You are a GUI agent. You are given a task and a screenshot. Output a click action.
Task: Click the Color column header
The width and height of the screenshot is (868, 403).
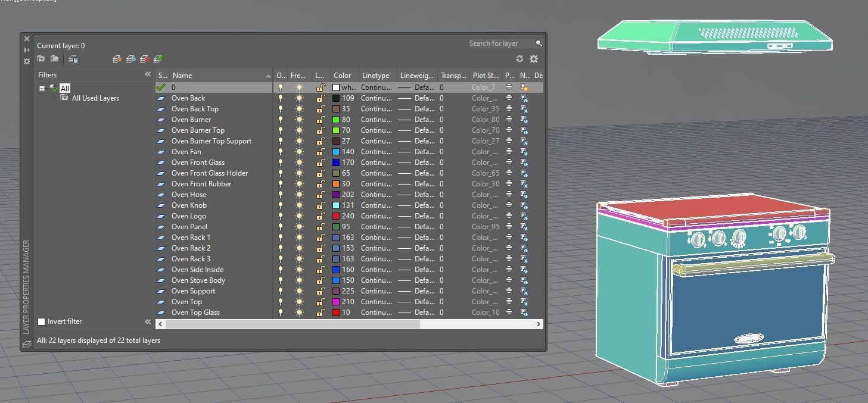pos(343,76)
